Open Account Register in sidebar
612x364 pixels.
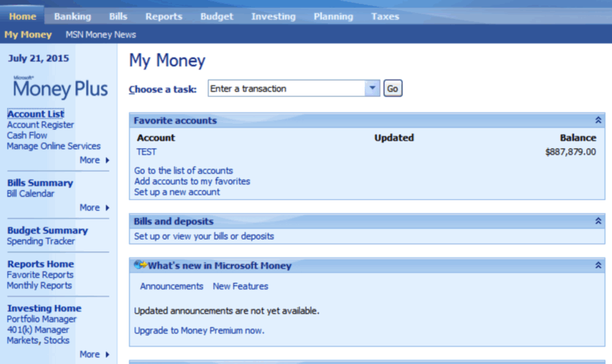pyautogui.click(x=40, y=125)
